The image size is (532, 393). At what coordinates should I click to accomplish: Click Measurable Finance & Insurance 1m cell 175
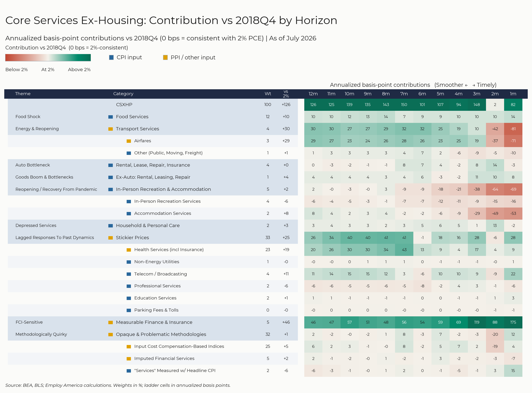513,322
